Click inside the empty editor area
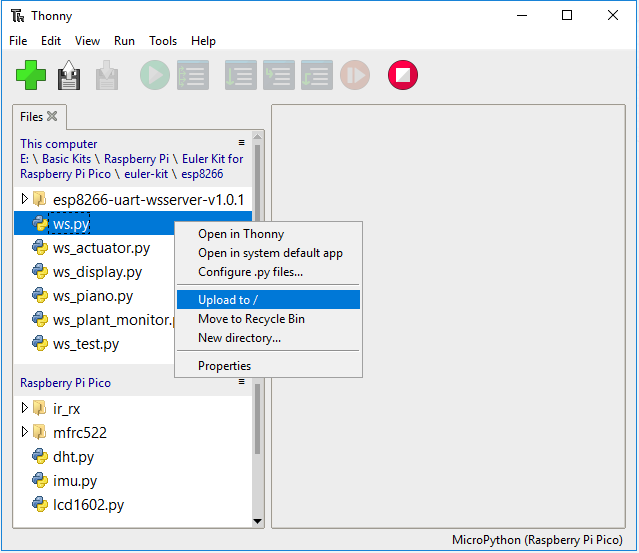Screen dimensions: 639x553 [448, 316]
